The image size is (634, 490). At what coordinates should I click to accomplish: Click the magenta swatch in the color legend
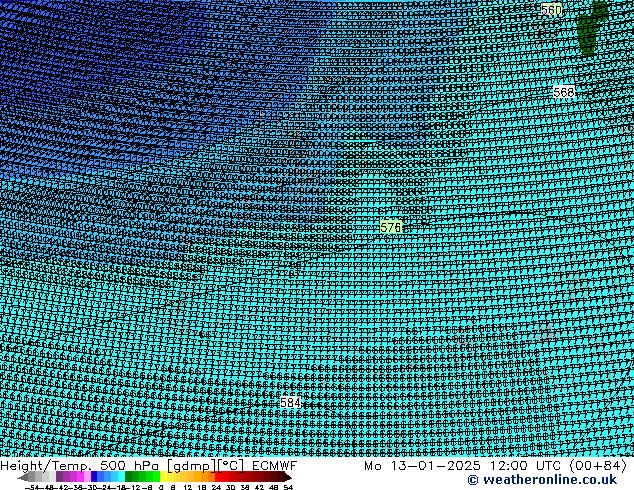pos(80,477)
